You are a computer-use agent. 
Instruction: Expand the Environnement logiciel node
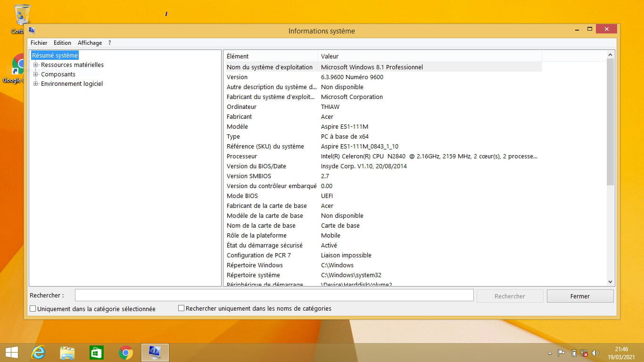pos(36,84)
